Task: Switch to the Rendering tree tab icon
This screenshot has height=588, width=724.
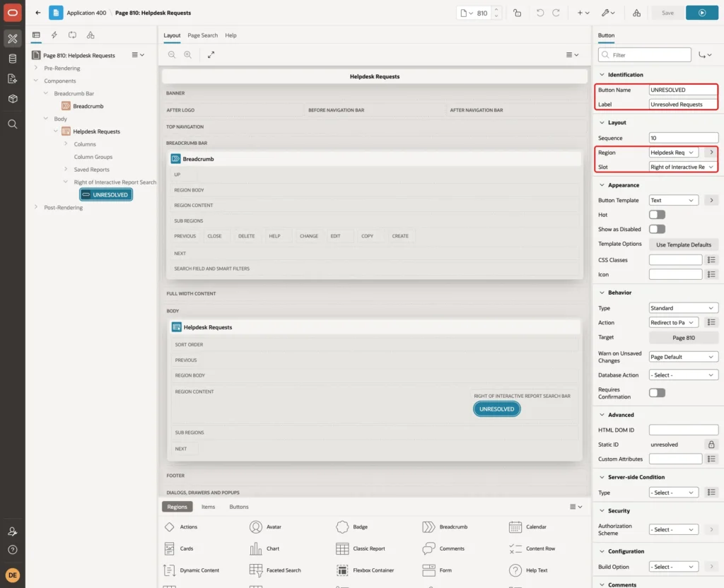Action: (x=36, y=35)
